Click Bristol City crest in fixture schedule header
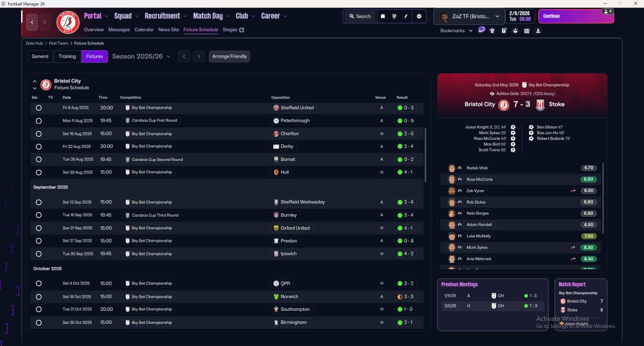644x346 pixels. pyautogui.click(x=46, y=84)
